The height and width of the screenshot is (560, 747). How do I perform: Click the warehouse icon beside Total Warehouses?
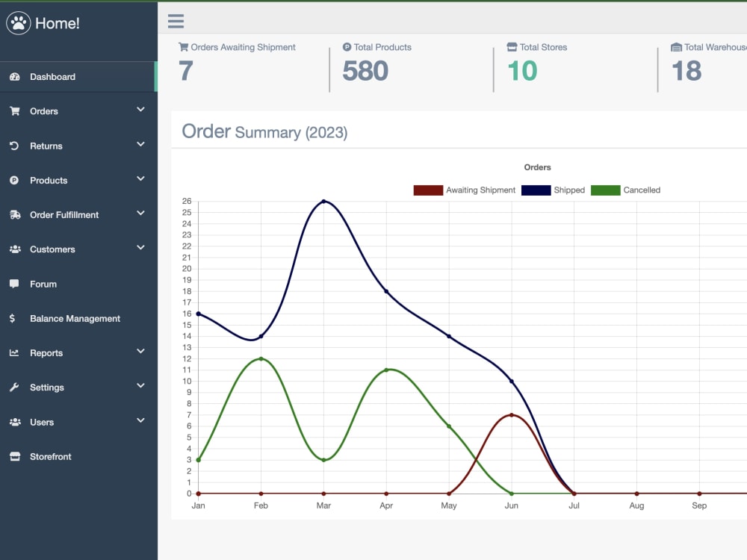[676, 47]
